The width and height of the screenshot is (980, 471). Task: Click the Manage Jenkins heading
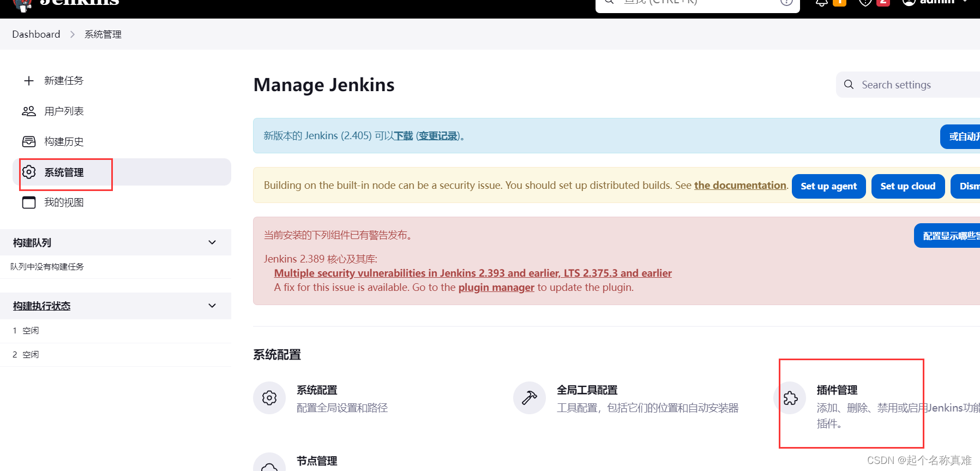(x=324, y=85)
